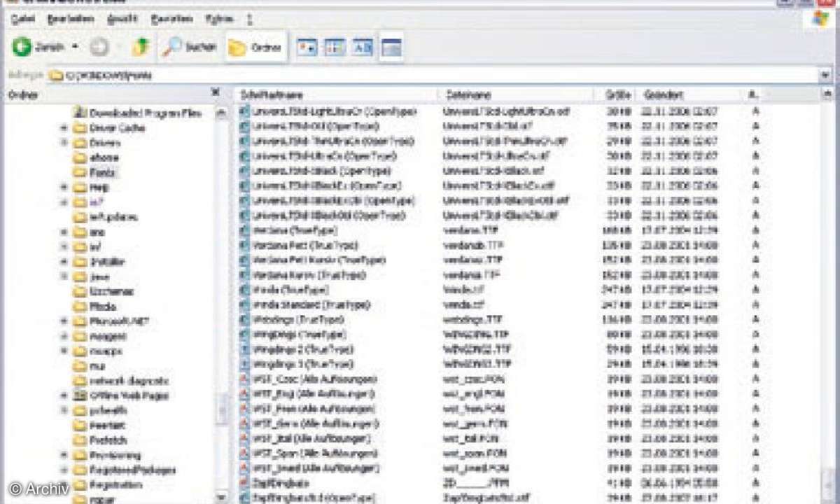
Task: Select the similarity view icon labeled AB
Action: click(x=363, y=48)
